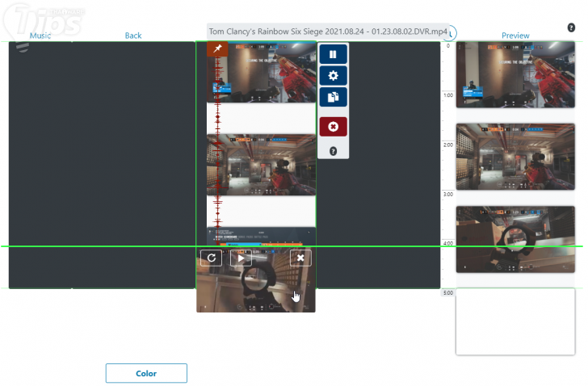
Task: Click the Color button
Action: click(146, 373)
